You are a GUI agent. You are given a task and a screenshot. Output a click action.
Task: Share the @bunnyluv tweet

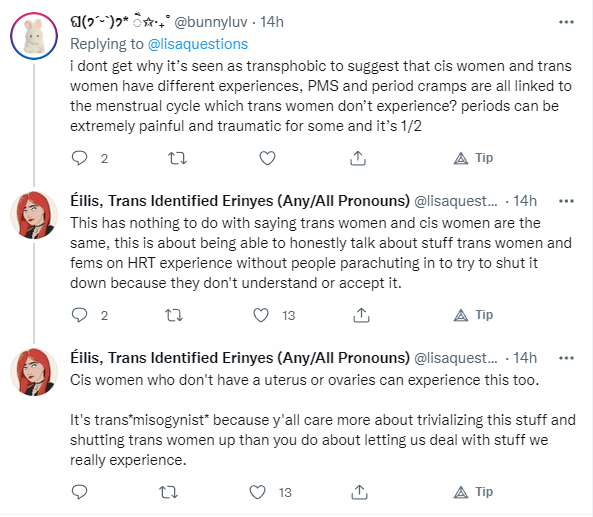(358, 158)
